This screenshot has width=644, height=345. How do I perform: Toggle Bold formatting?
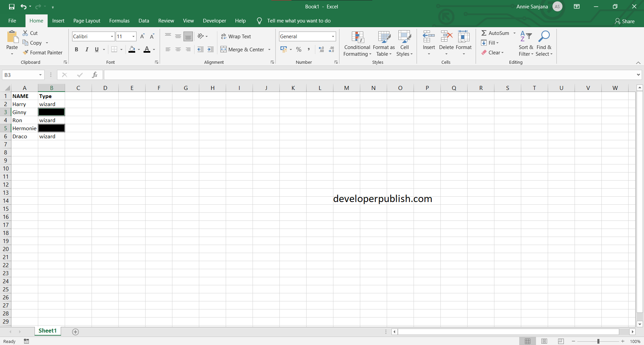pos(76,49)
